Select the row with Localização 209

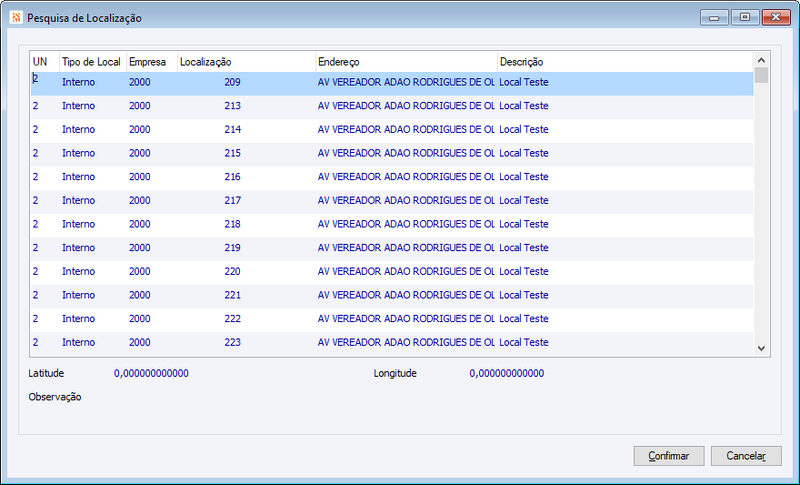pyautogui.click(x=392, y=83)
